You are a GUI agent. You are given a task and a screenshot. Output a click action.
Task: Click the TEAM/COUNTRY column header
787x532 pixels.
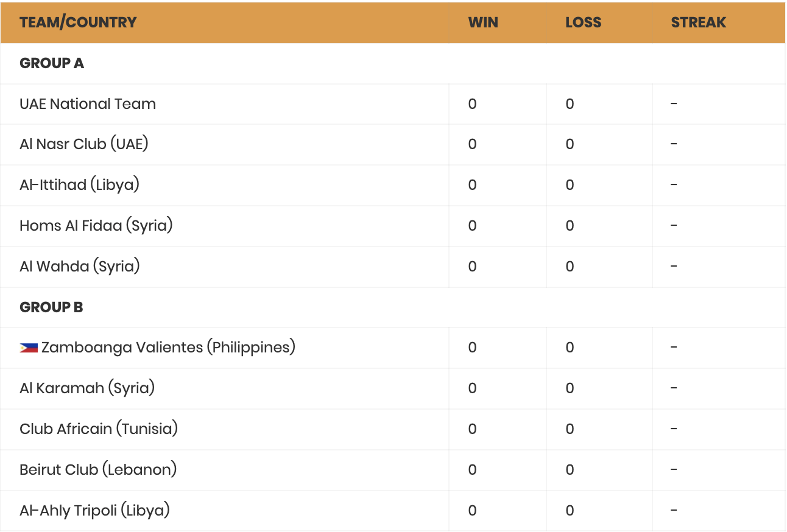point(78,23)
